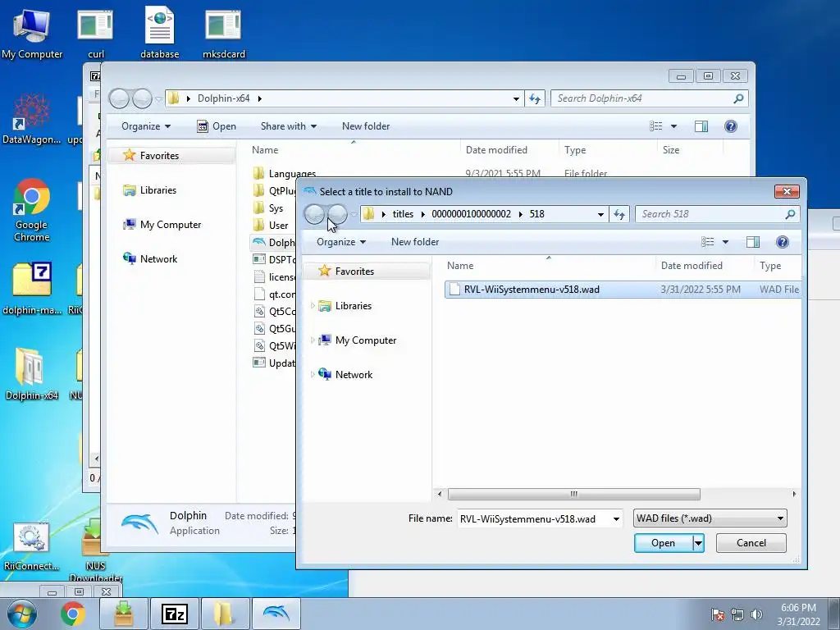The width and height of the screenshot is (840, 630).
Task: Open the mksdcard desktop icon
Action: coord(223,33)
